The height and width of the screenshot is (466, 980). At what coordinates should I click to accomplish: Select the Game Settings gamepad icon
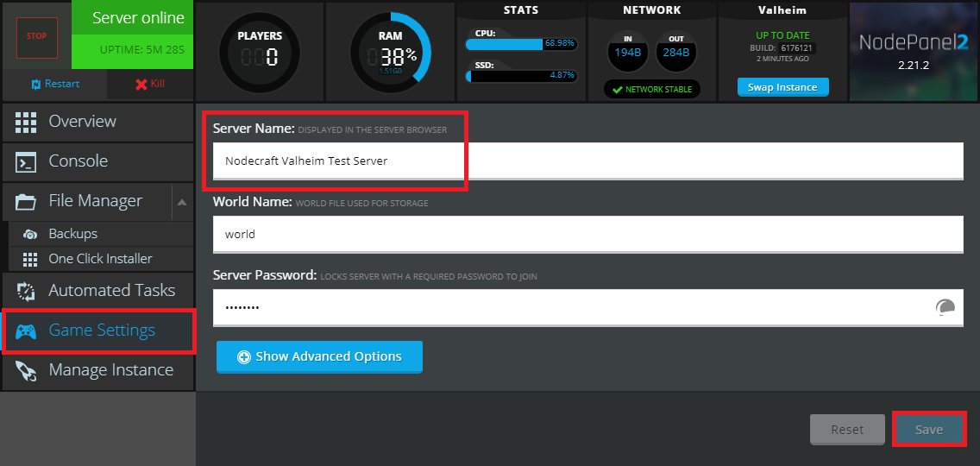(x=26, y=331)
